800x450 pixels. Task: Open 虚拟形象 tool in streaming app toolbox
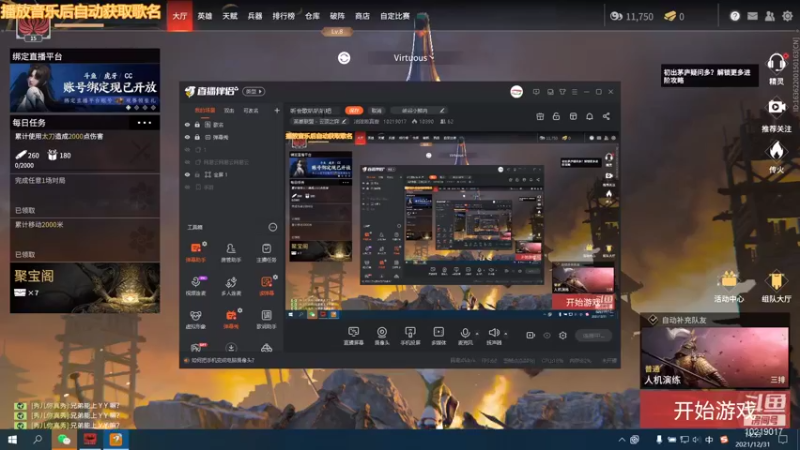(196, 319)
